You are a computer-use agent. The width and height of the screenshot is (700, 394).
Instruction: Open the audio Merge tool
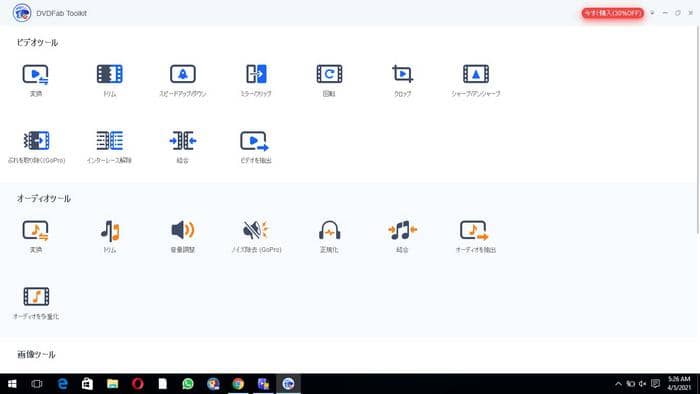[x=403, y=236]
